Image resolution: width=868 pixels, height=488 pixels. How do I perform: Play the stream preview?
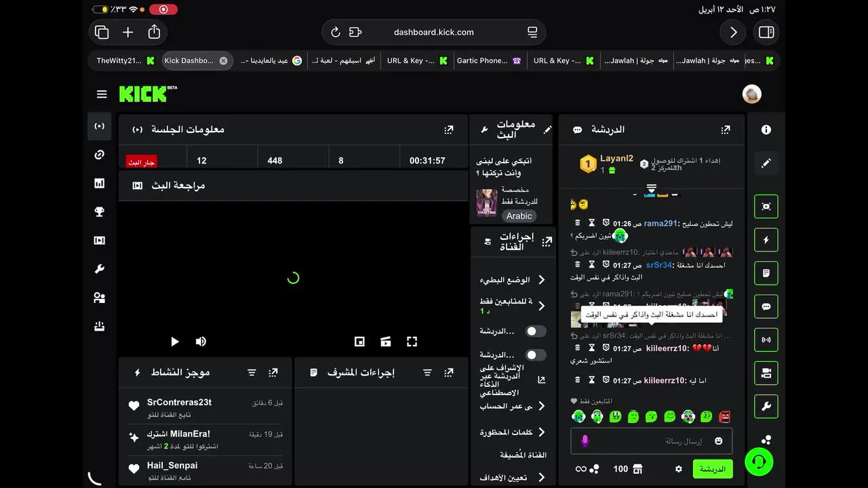(x=174, y=342)
